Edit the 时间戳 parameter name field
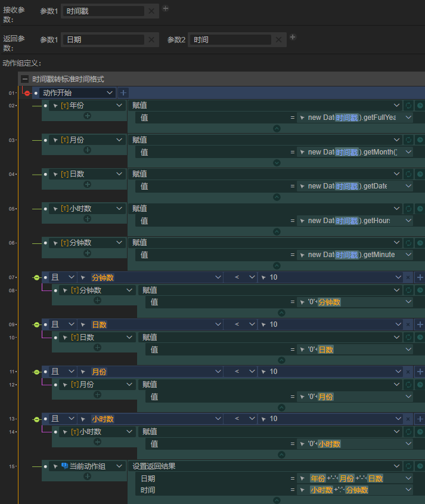This screenshot has height=504, width=425. (104, 11)
